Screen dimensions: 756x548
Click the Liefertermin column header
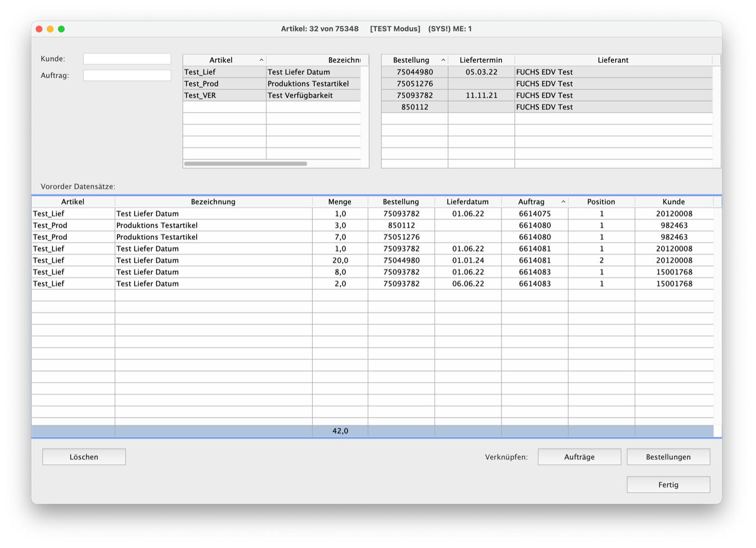click(481, 60)
